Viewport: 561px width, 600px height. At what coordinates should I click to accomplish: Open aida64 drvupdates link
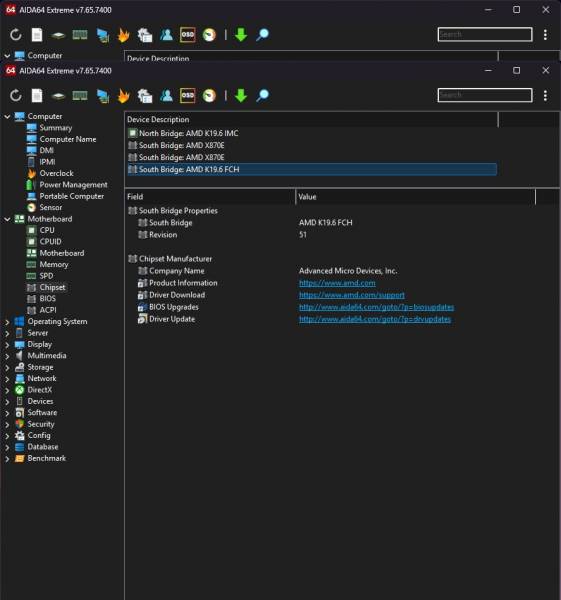click(375, 319)
